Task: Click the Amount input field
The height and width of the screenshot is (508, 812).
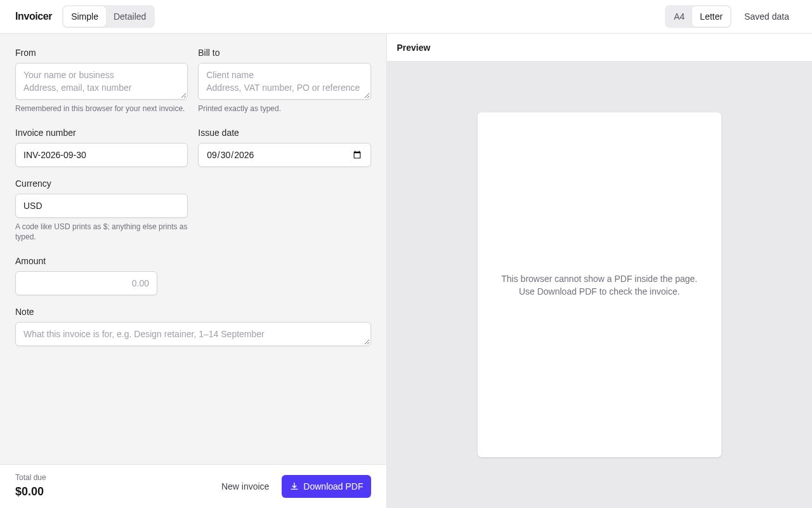Action: coord(86,283)
